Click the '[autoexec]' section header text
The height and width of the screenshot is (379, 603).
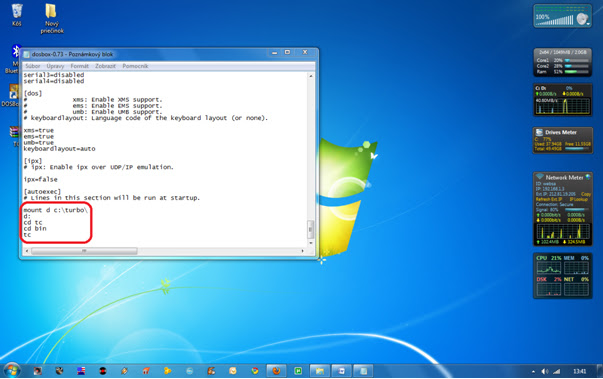(x=42, y=191)
